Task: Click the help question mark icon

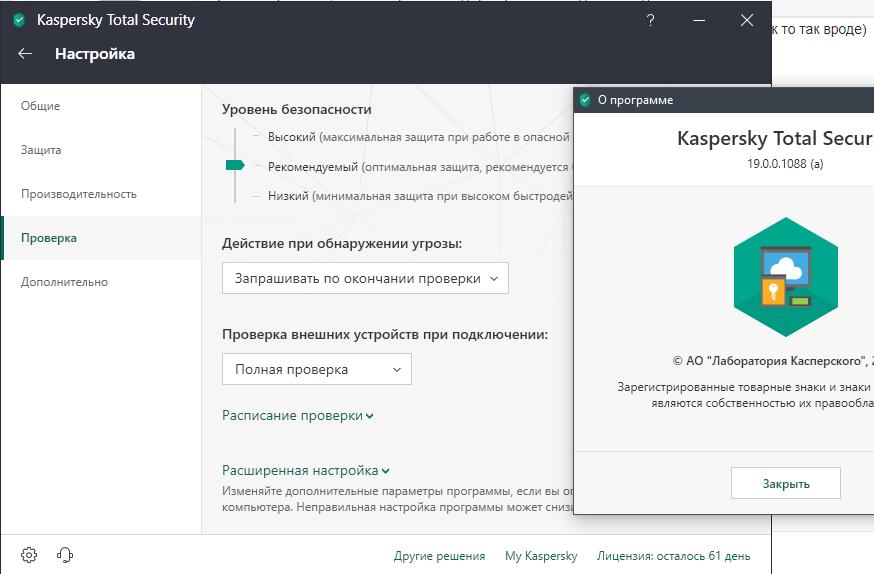Action: point(651,20)
